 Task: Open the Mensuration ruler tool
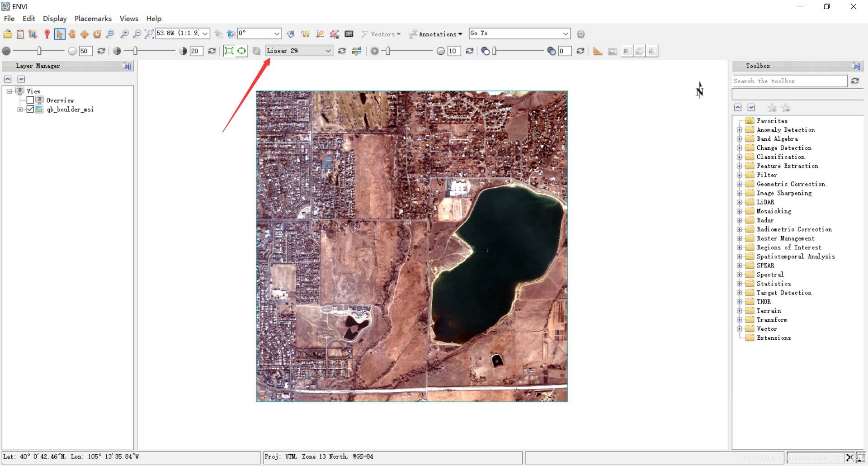pos(598,51)
